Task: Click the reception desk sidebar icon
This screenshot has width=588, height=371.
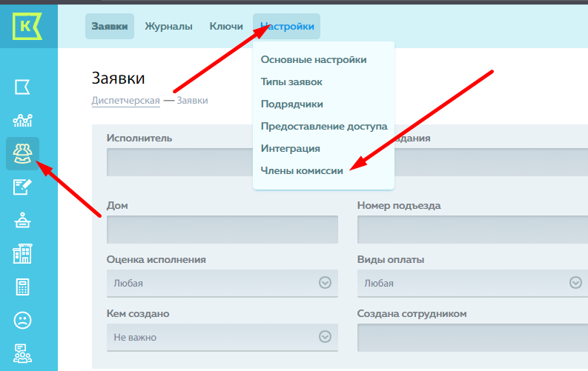Action: coord(22,221)
